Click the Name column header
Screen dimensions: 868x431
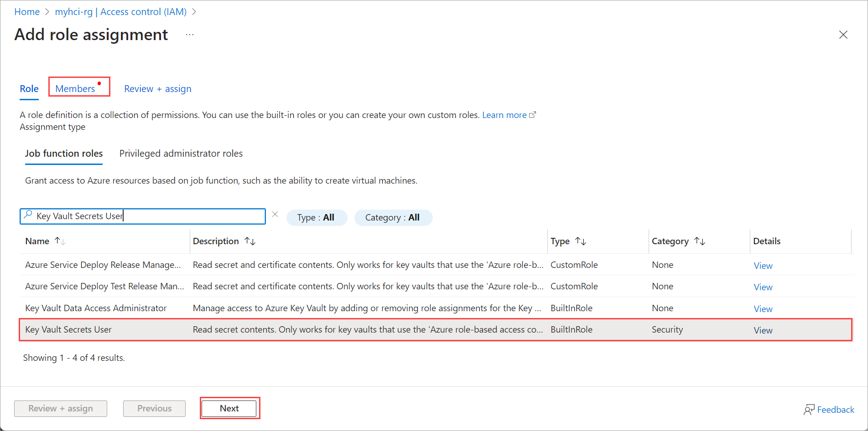37,241
